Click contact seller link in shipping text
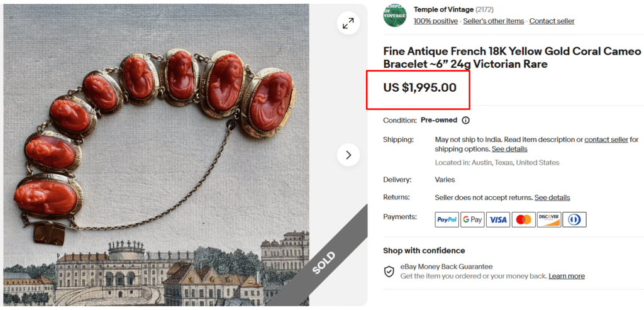 [606, 140]
